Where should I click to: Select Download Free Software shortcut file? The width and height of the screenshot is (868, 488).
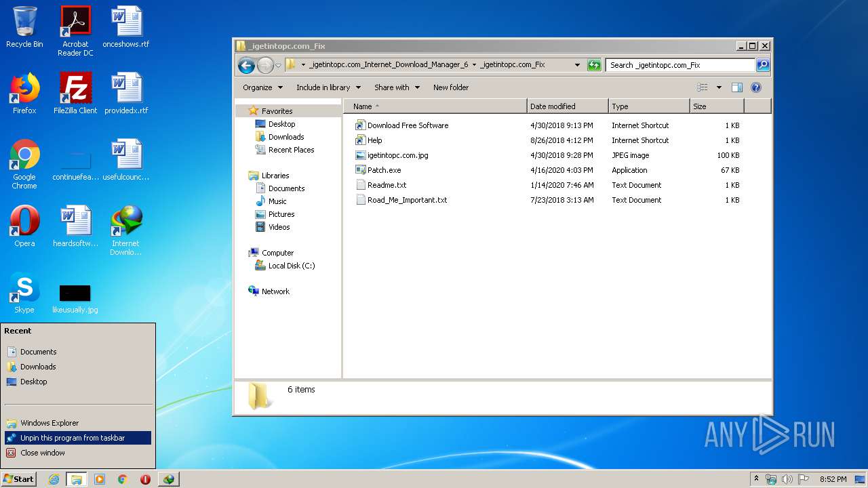click(x=408, y=125)
